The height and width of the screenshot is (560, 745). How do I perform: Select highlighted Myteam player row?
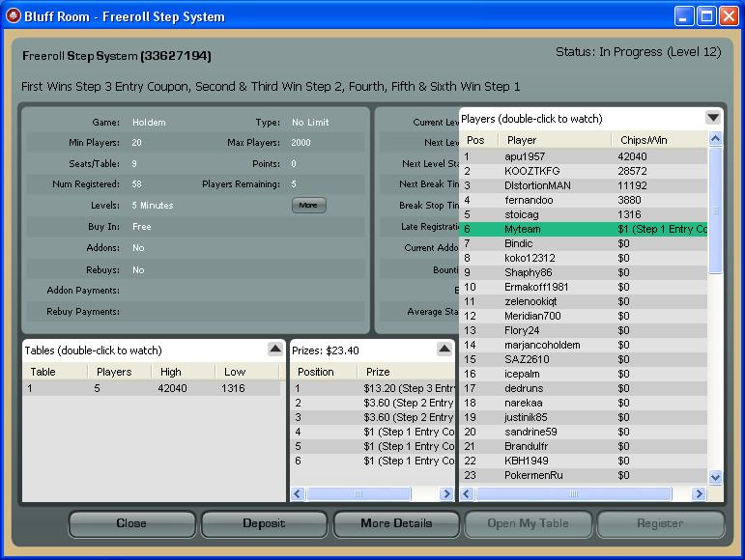[580, 229]
